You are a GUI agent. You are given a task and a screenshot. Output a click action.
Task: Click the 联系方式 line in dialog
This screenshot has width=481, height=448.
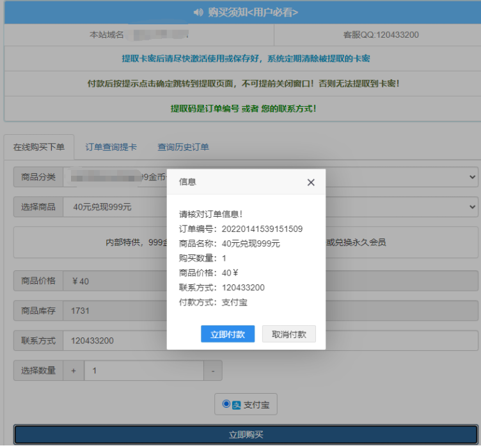(x=222, y=288)
